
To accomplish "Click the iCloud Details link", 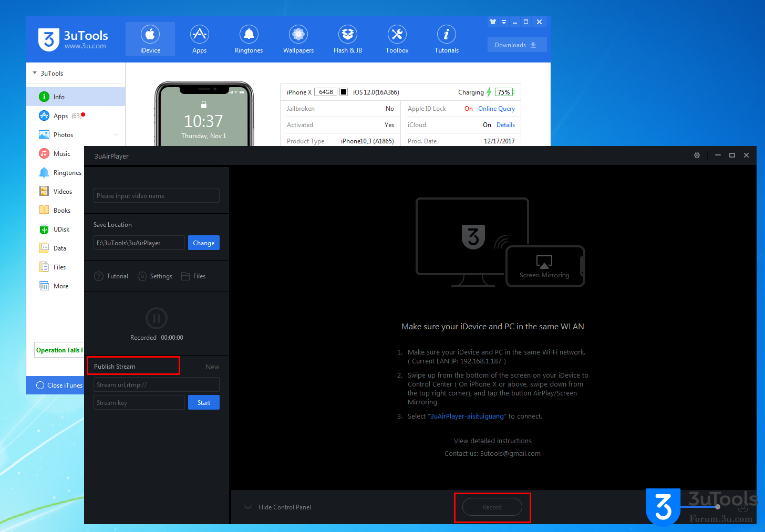I will [505, 125].
